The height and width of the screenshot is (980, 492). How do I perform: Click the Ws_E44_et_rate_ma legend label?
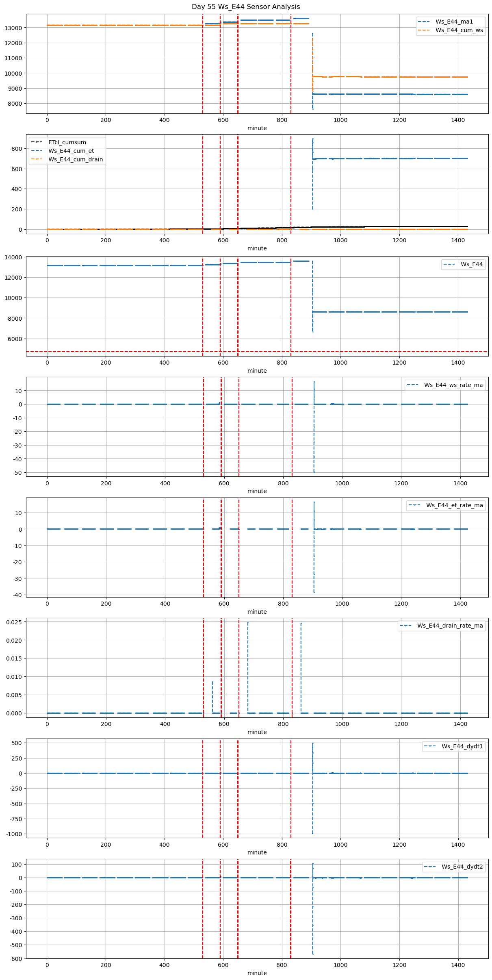454,505
